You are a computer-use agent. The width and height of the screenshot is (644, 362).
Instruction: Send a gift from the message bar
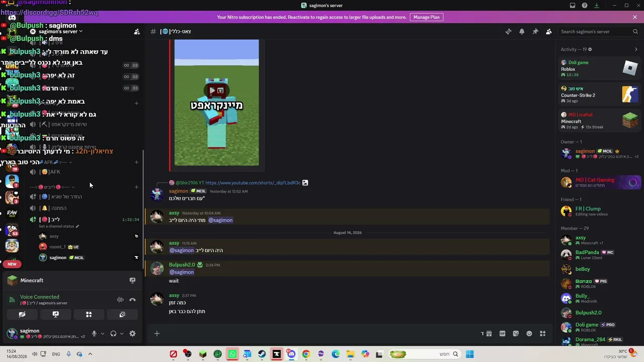(489, 333)
